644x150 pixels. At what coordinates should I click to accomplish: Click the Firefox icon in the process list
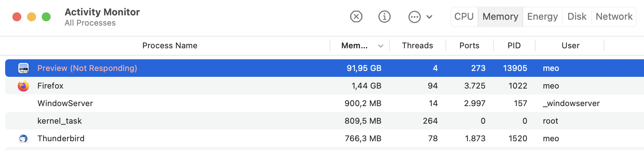pos(23,86)
